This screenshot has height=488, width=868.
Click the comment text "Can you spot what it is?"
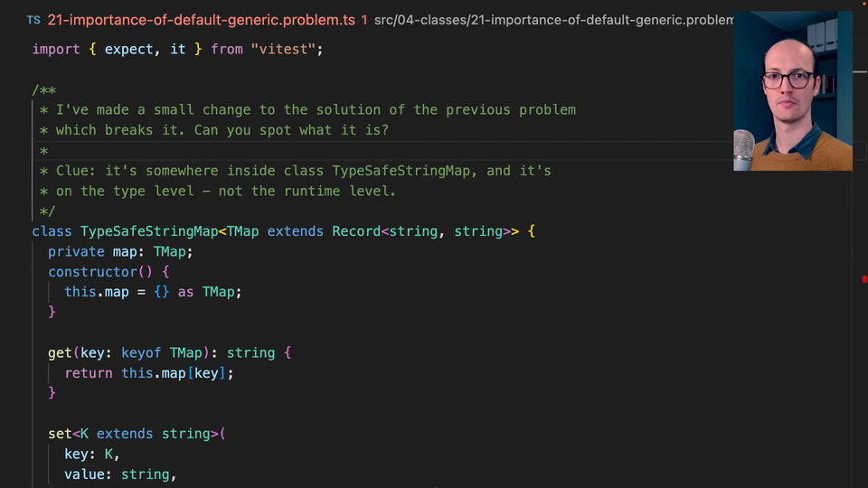tap(291, 130)
